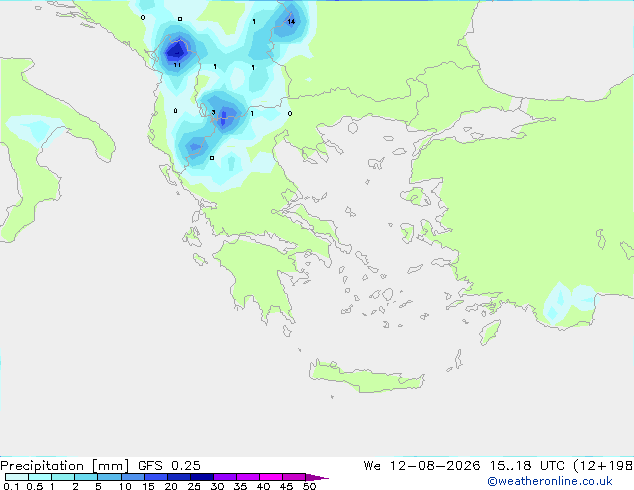Click the '11' precipitation value on map
The height and width of the screenshot is (490, 634).
177,65
